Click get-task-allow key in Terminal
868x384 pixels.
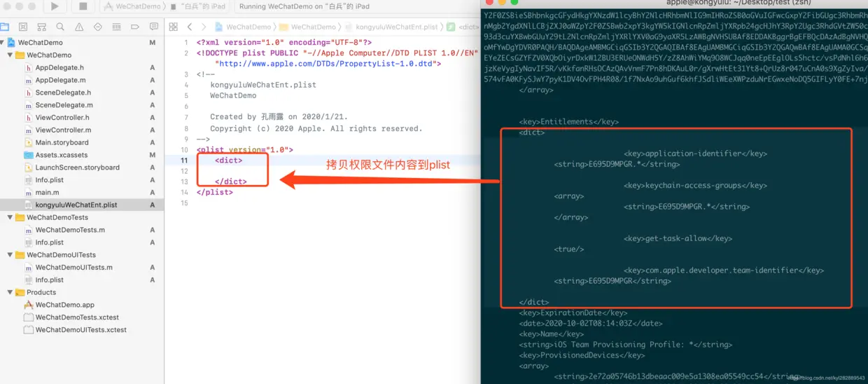[x=678, y=238]
